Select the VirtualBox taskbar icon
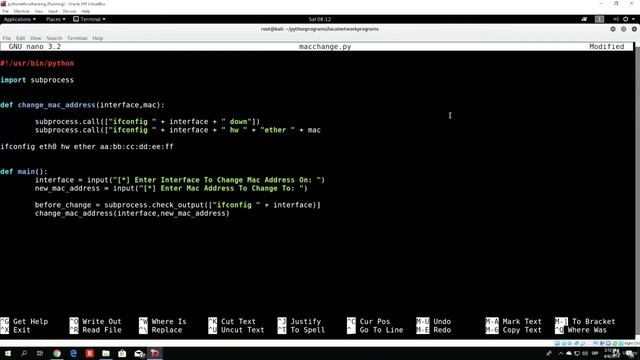640x360 pixels. (x=155, y=353)
